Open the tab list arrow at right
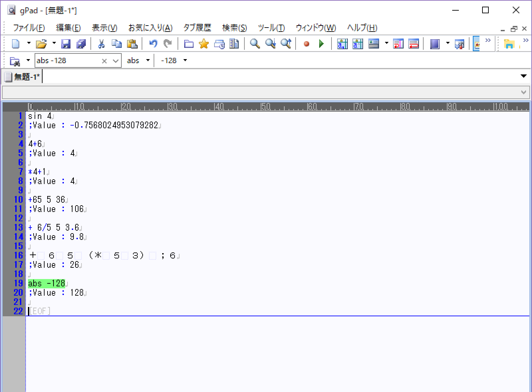This screenshot has width=532, height=392. click(524, 76)
